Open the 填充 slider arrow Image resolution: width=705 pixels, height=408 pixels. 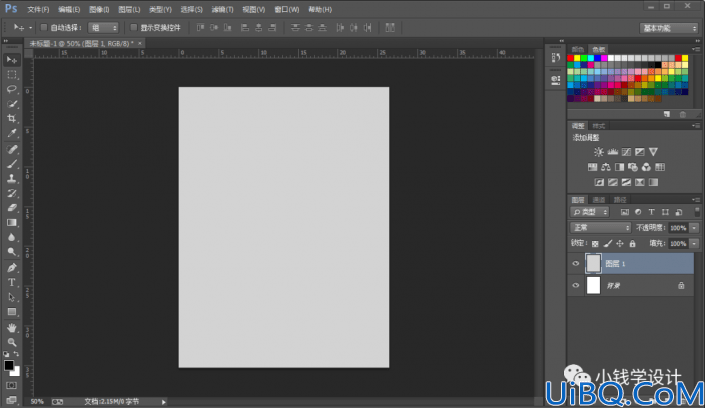pos(694,244)
